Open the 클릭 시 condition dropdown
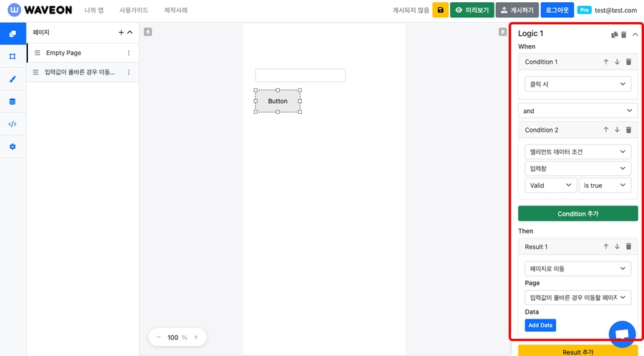644x356 pixels. click(x=578, y=84)
